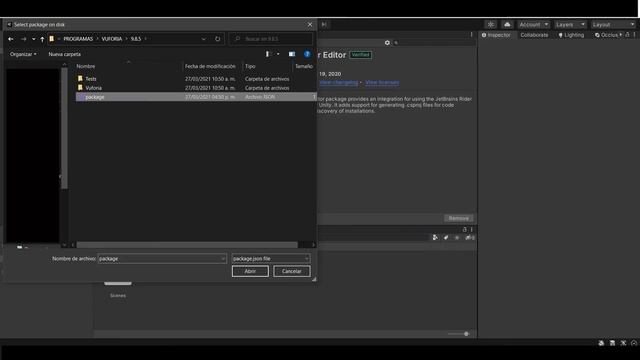Viewport: 640px width, 360px height.
Task: Open the Project panel kebab menu
Action: tap(471, 229)
